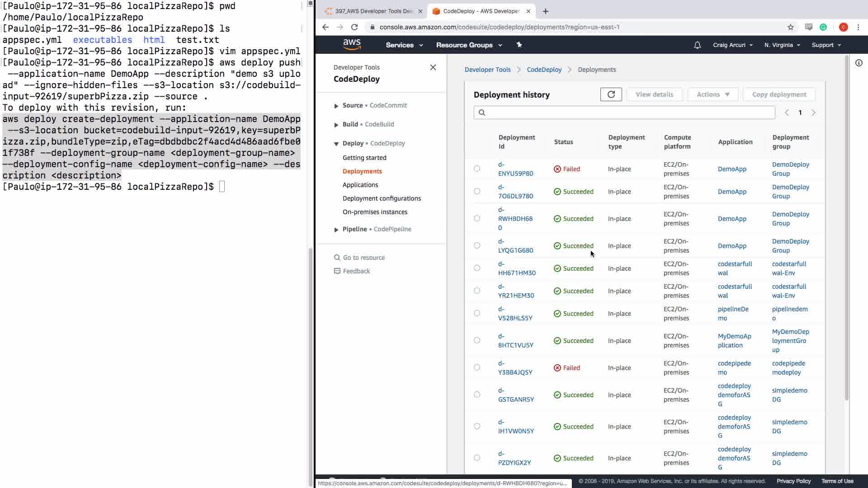
Task: Expand the Pipeline CodePipeline section
Action: click(x=336, y=230)
